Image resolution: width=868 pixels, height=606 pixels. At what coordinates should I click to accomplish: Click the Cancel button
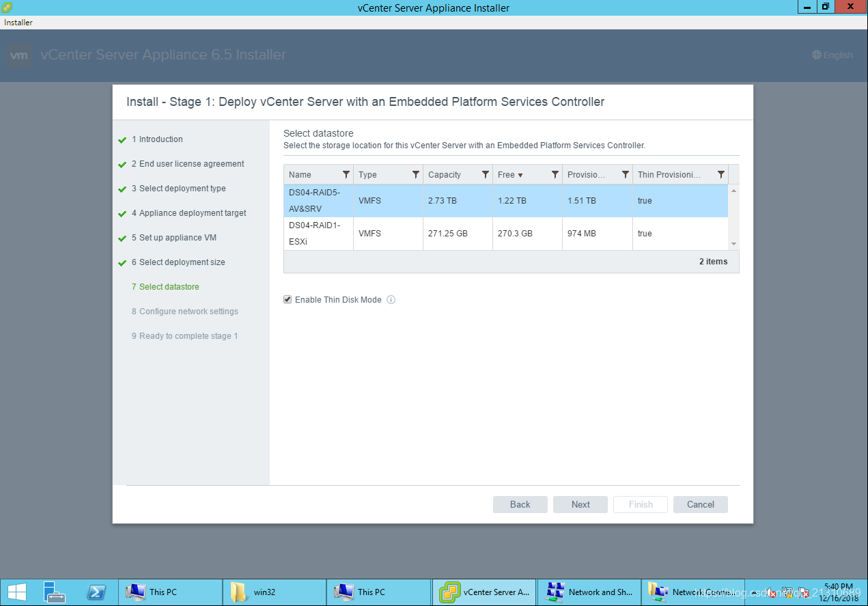click(x=701, y=504)
